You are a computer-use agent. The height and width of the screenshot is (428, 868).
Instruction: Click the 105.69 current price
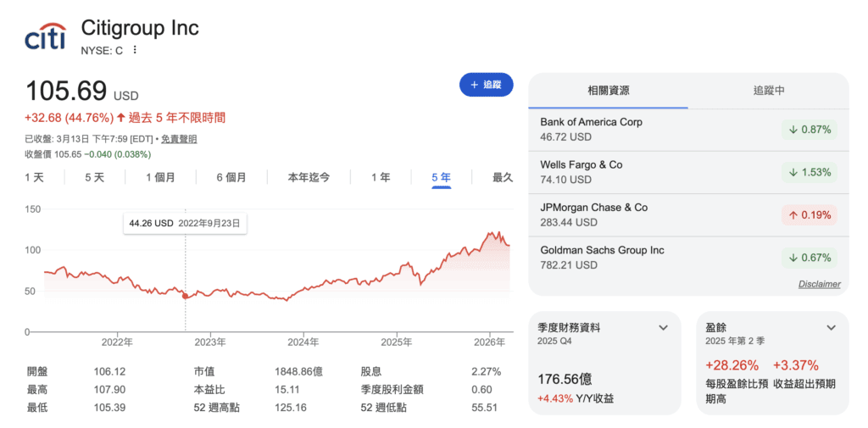point(66,92)
